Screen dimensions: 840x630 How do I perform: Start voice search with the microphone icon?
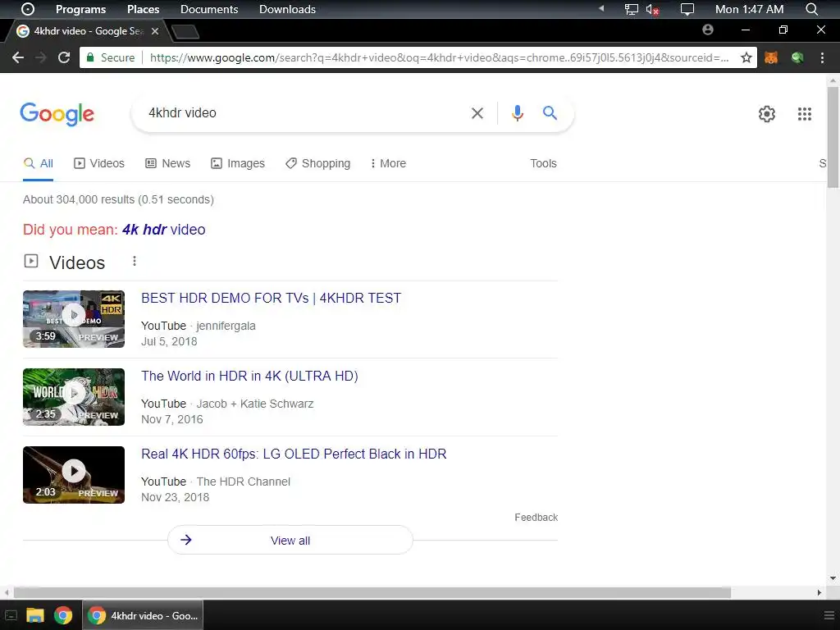(x=517, y=113)
